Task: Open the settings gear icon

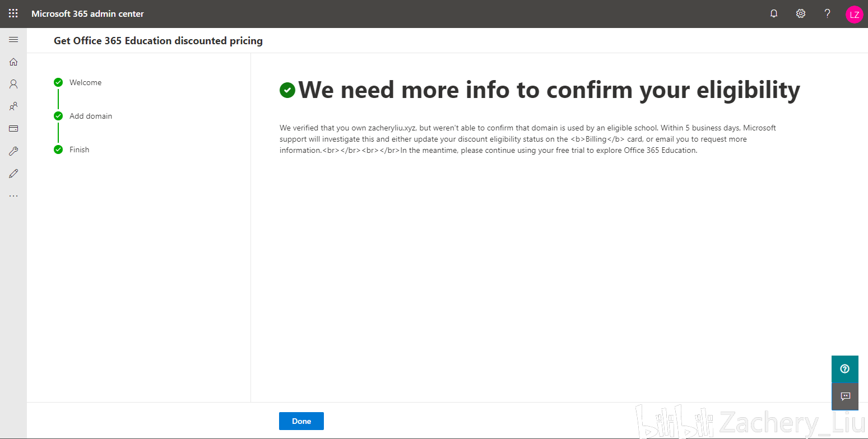Action: [801, 14]
